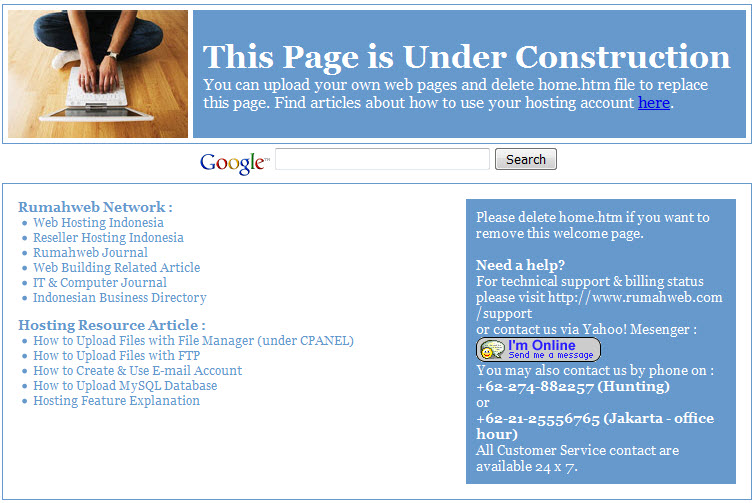Open How to Upload MySQL Database link

point(125,386)
